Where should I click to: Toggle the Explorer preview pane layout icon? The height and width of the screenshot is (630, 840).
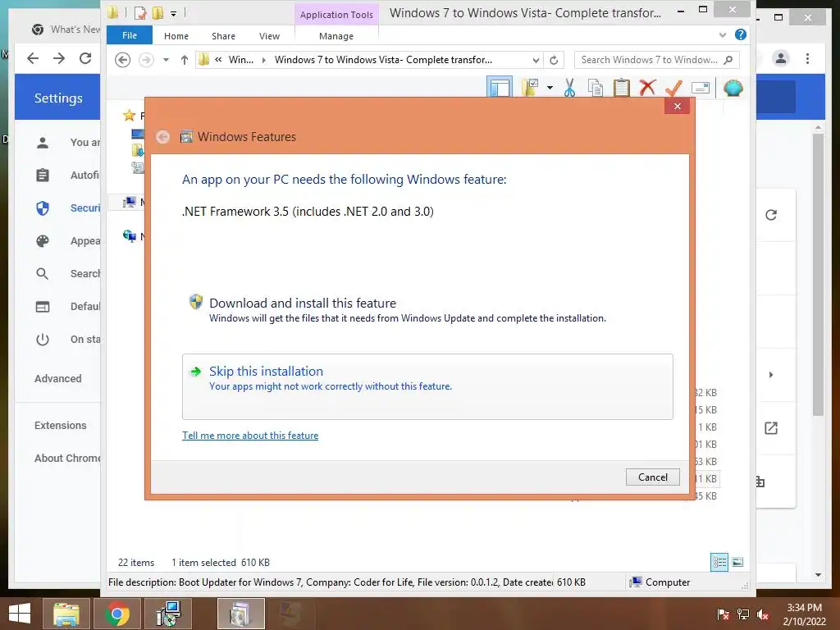tap(500, 88)
